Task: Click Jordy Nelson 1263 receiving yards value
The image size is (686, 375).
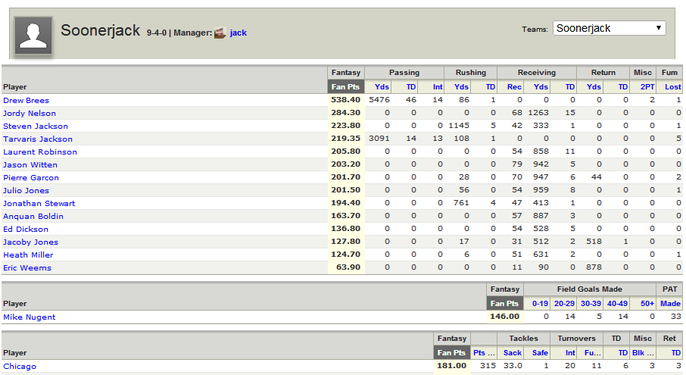Action: (x=538, y=113)
